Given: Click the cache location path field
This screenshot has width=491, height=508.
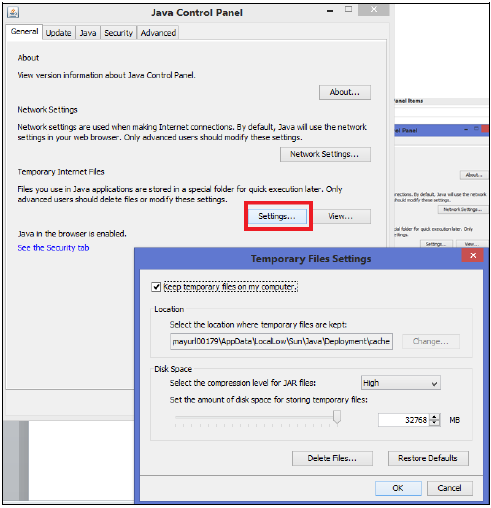Looking at the screenshot, I should [x=281, y=341].
